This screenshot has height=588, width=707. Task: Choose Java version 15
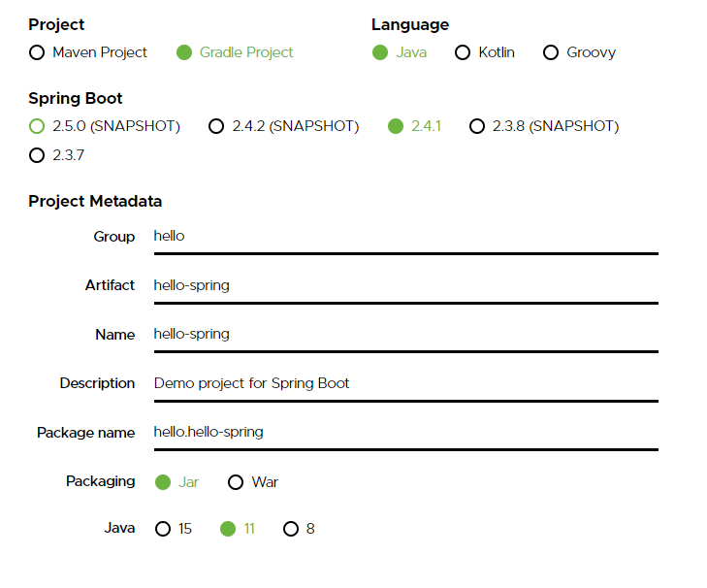(162, 529)
